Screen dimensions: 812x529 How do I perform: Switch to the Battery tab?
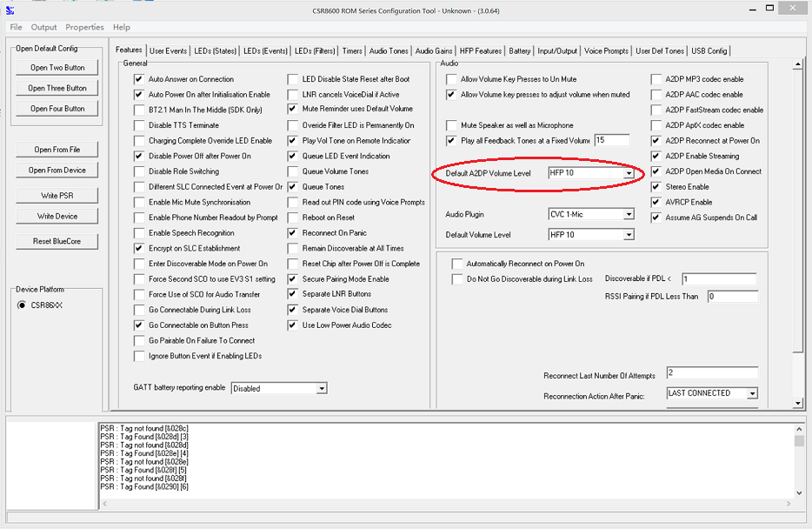[519, 50]
